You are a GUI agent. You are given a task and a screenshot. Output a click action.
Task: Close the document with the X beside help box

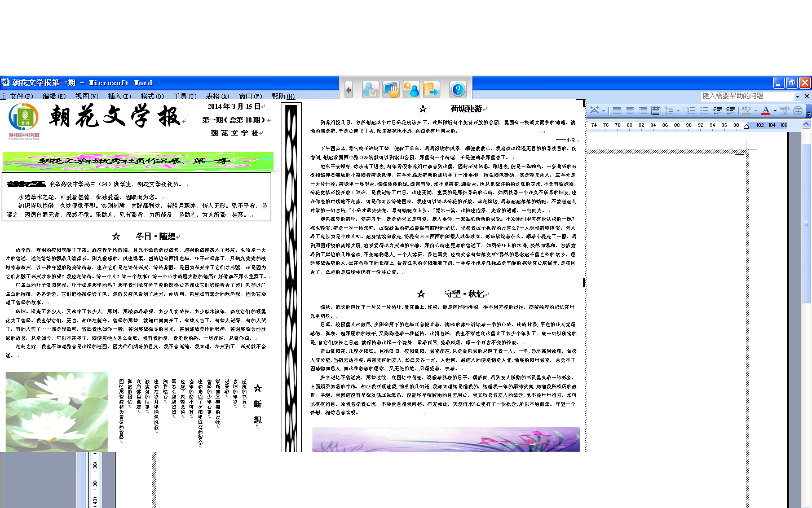pos(807,96)
